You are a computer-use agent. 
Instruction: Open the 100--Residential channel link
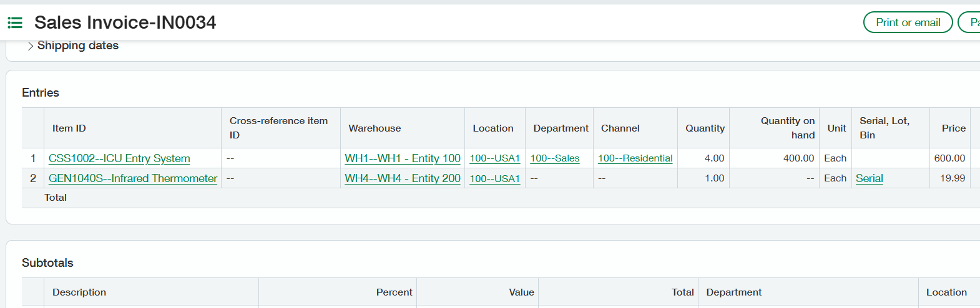pos(635,158)
